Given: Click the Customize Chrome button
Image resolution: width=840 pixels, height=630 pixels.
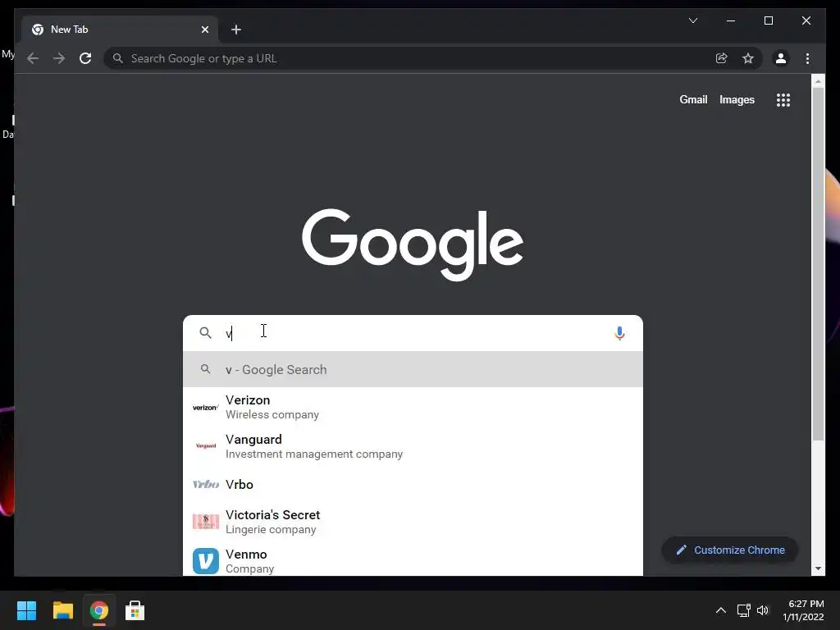Looking at the screenshot, I should 729,550.
